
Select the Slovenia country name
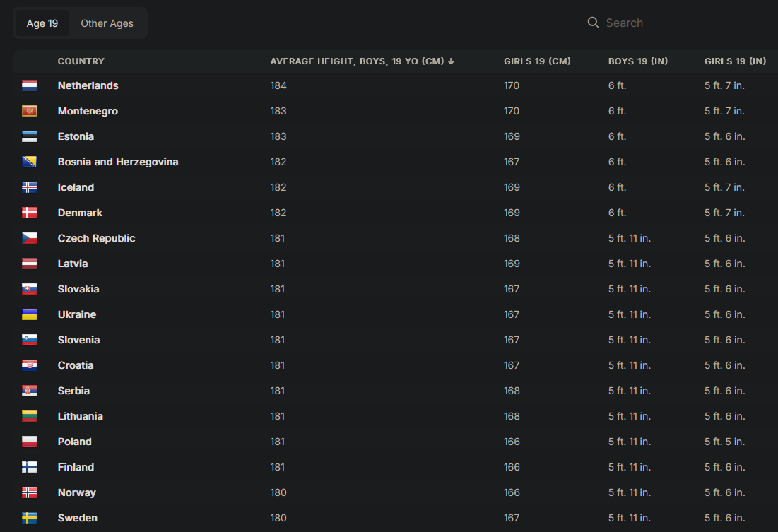(78, 340)
